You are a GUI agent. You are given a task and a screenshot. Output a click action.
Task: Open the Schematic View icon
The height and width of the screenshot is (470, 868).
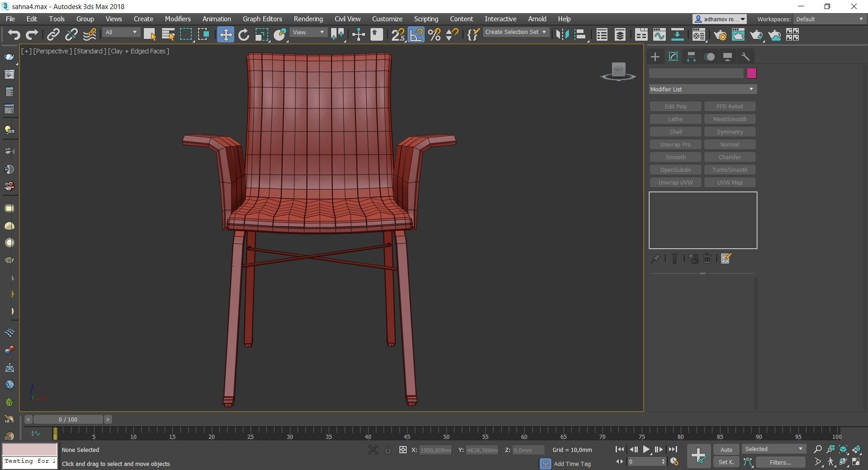point(677,34)
